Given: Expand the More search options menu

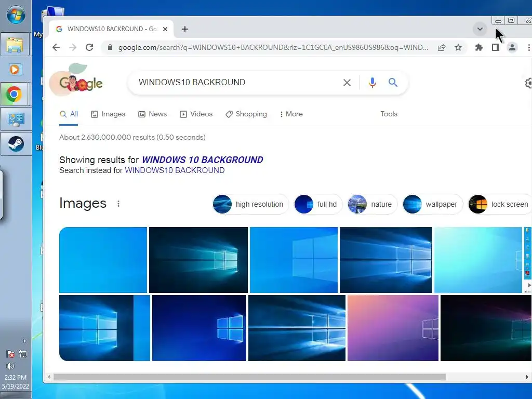Looking at the screenshot, I should tap(291, 114).
